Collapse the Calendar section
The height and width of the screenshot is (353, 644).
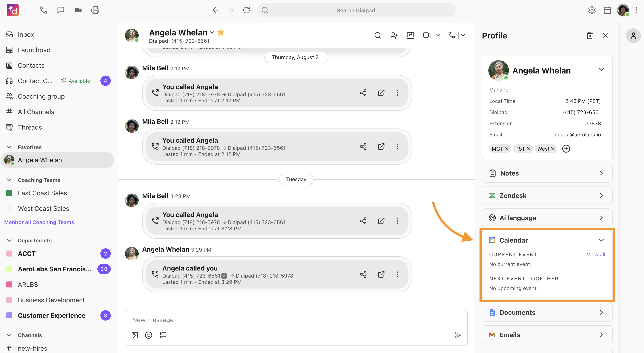pyautogui.click(x=601, y=240)
